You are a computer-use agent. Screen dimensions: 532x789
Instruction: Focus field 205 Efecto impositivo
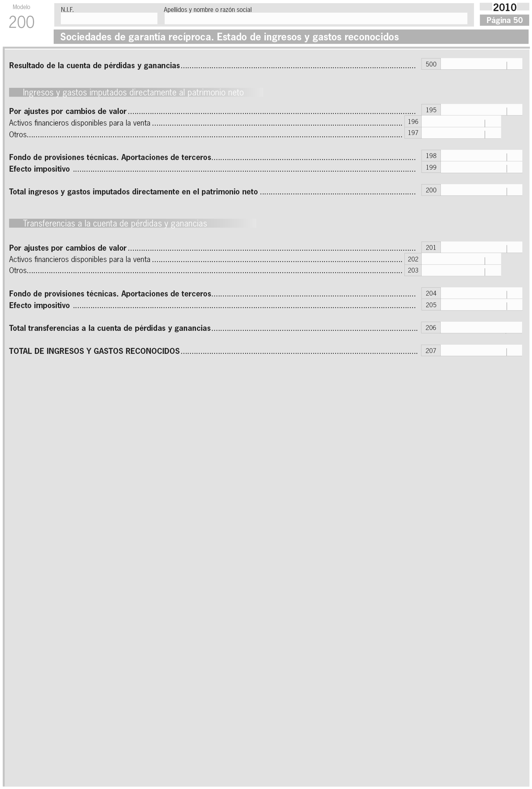(x=481, y=305)
